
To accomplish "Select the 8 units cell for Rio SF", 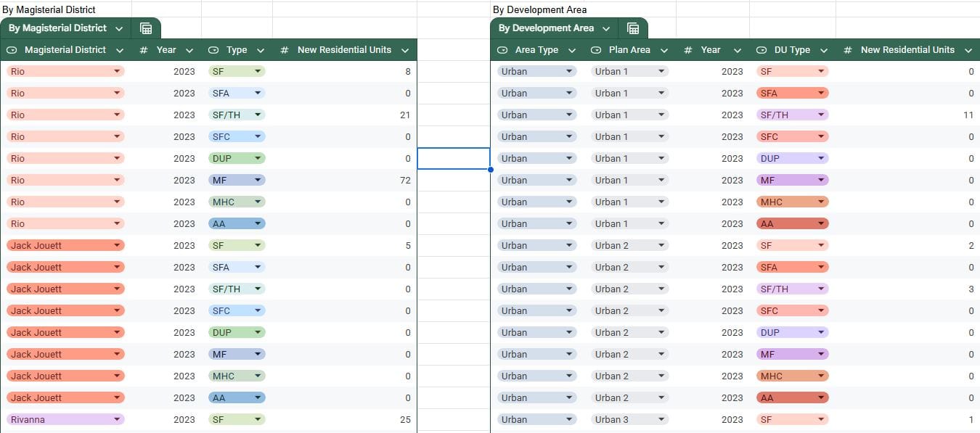I will pyautogui.click(x=345, y=71).
